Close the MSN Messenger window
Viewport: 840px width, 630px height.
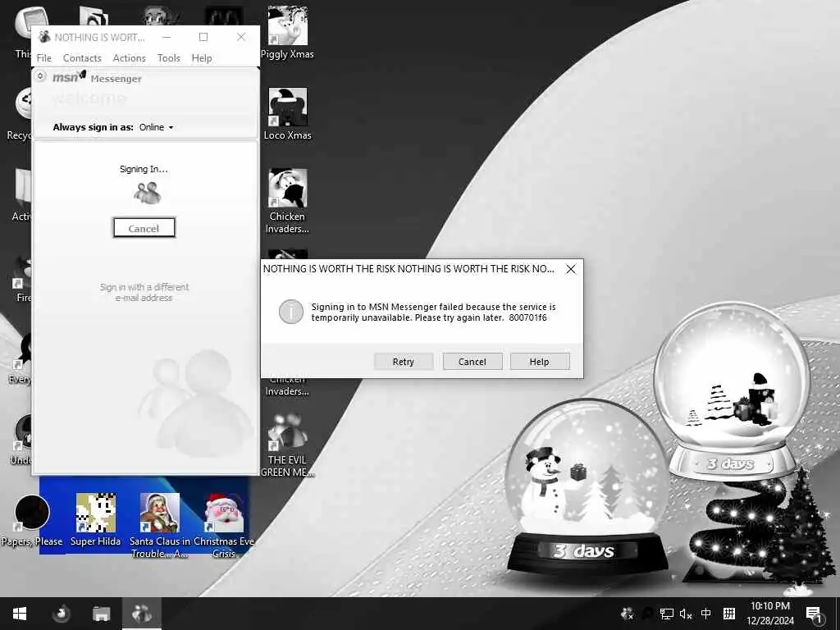241,37
